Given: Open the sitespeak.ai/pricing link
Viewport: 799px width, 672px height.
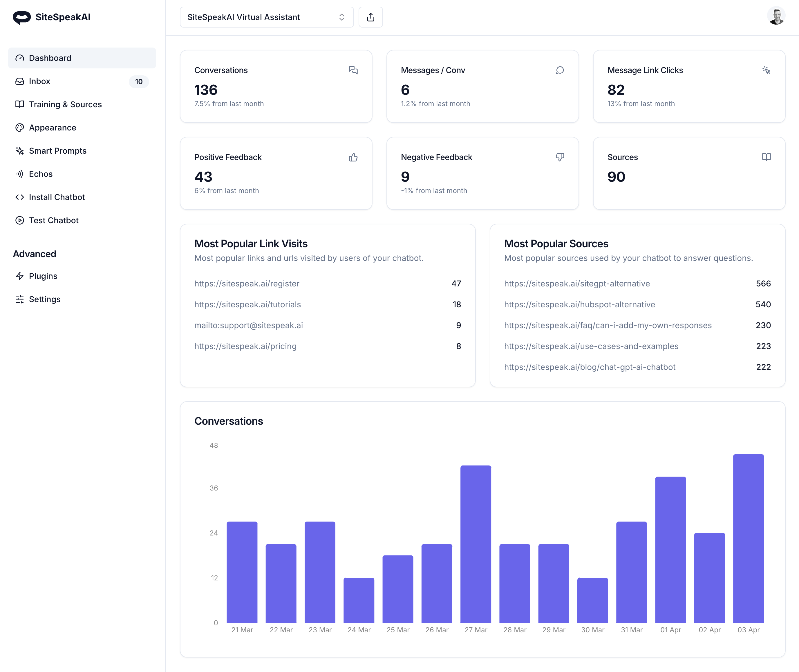Looking at the screenshot, I should (x=245, y=346).
